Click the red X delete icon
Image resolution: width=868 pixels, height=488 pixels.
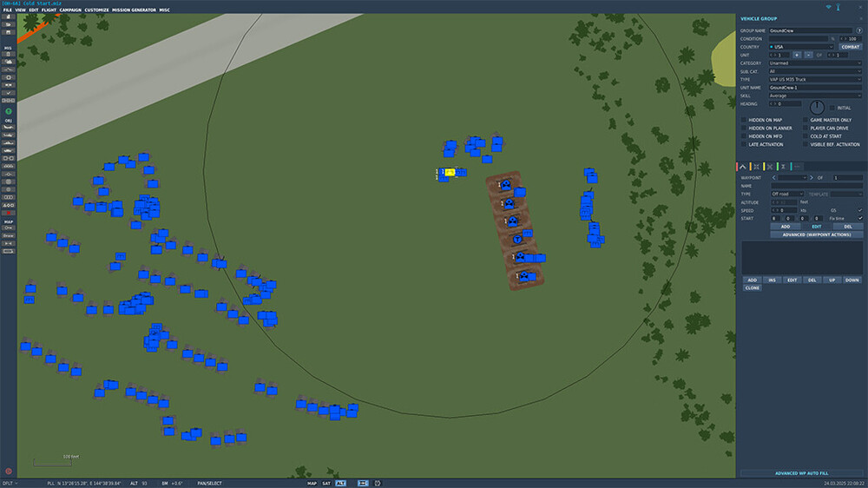coord(9,213)
